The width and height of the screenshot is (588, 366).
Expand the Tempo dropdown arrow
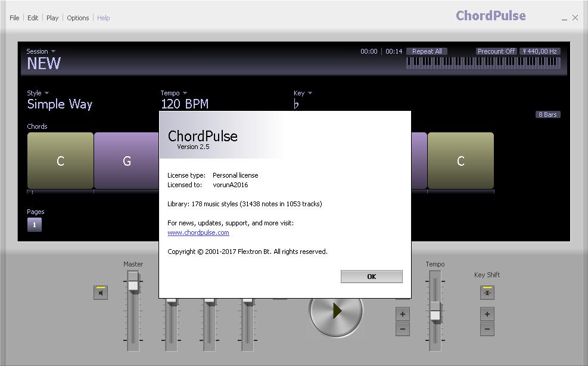185,93
